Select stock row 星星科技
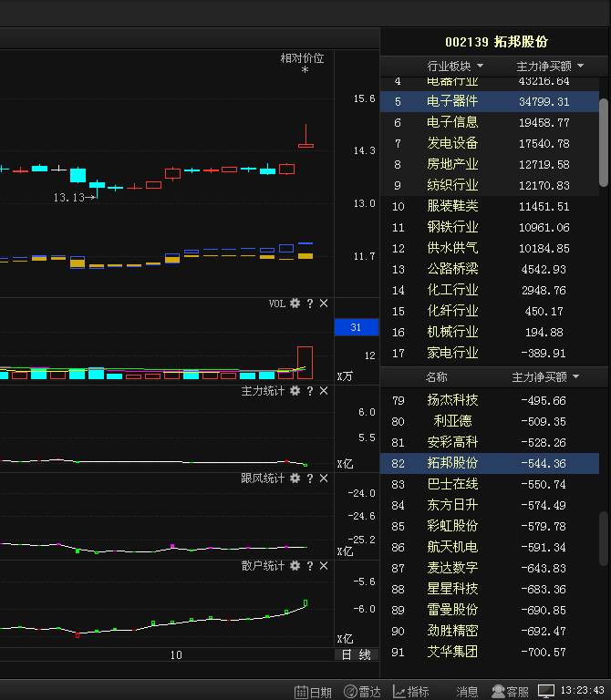The height and width of the screenshot is (700, 611). 490,590
